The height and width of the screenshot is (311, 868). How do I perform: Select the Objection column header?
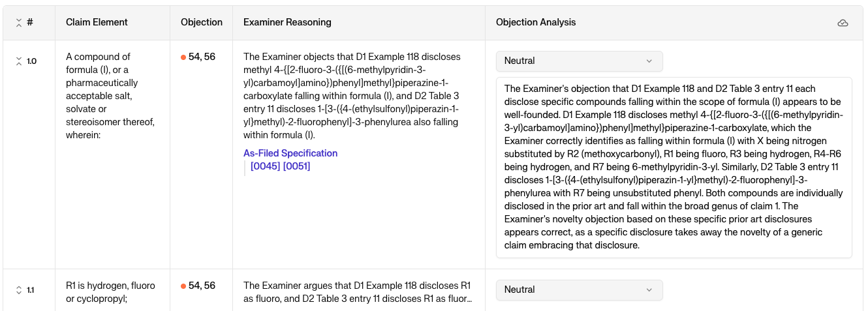pyautogui.click(x=202, y=23)
